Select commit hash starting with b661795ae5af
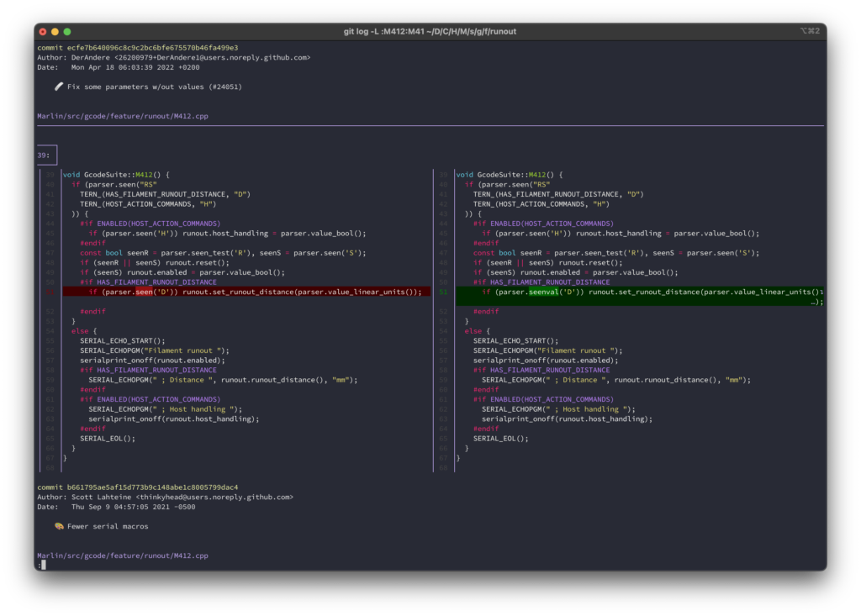 [x=152, y=487]
